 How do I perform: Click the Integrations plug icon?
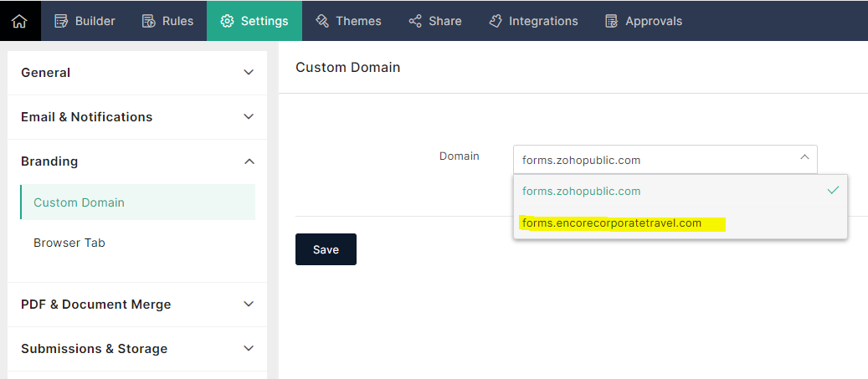tap(496, 21)
